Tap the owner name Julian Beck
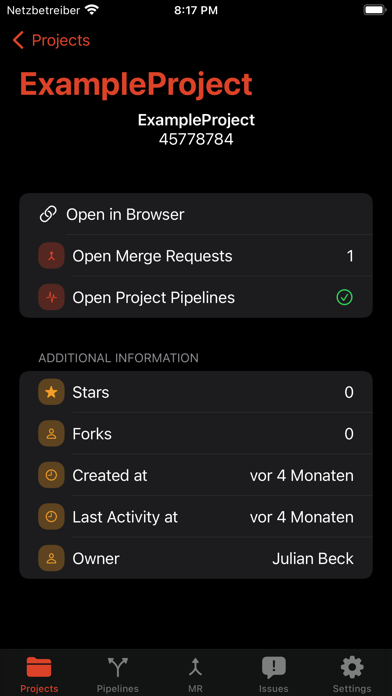 click(x=313, y=559)
